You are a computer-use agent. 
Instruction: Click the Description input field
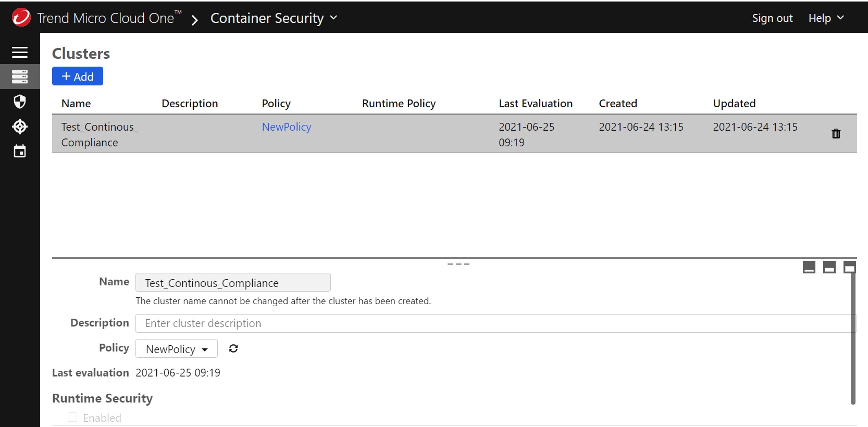point(496,323)
